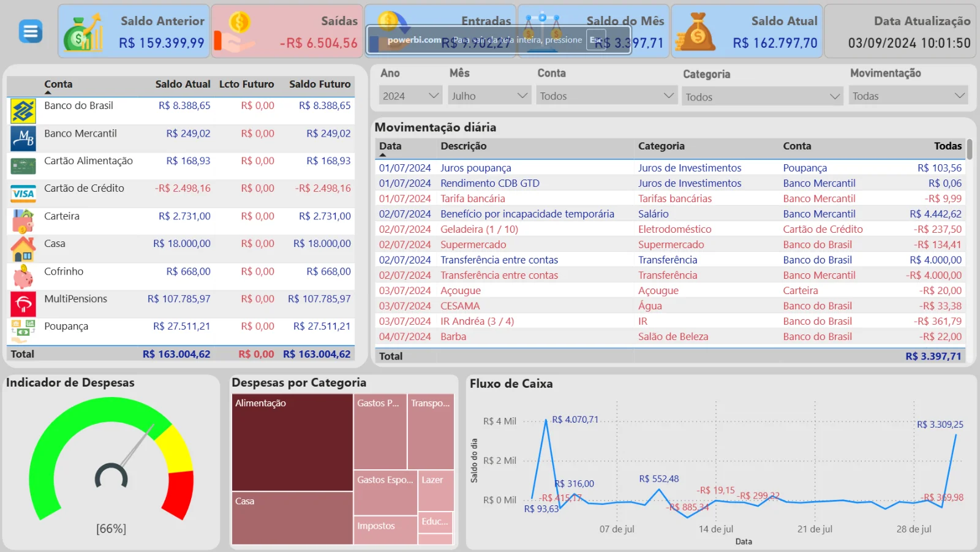980x552 pixels.
Task: Click the expense indicator gauge needle
Action: coord(137,445)
